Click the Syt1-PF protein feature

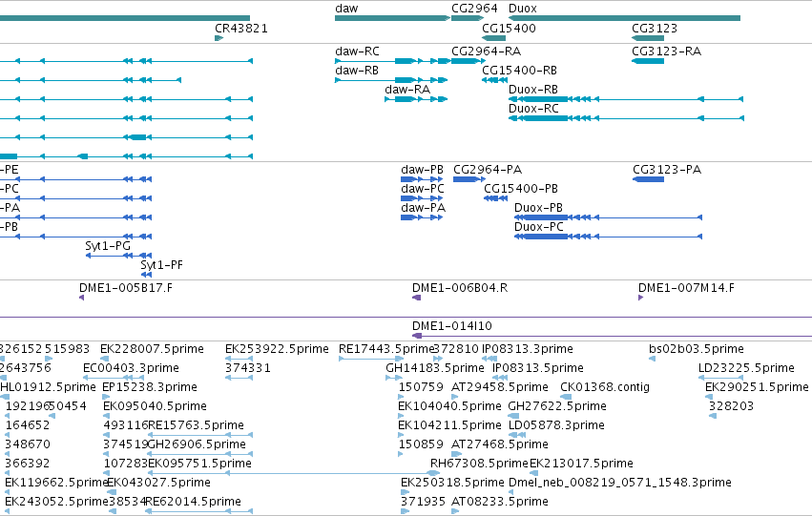point(147,275)
